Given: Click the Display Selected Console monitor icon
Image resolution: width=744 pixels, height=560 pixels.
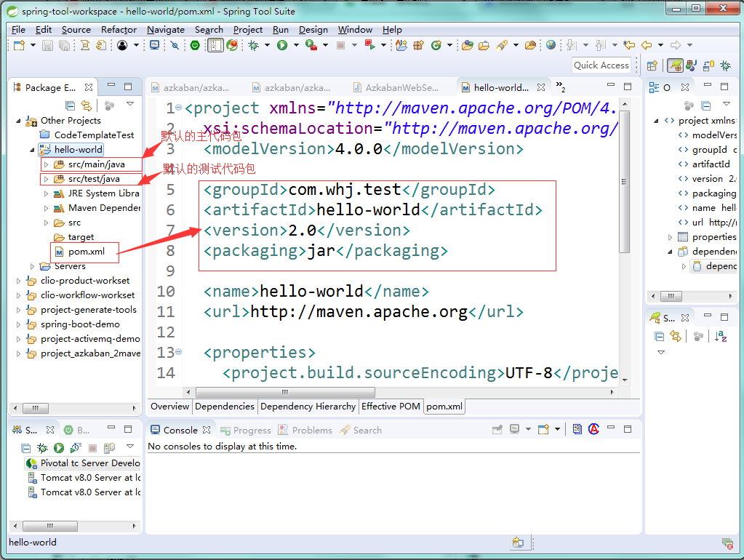Looking at the screenshot, I should tap(515, 430).
